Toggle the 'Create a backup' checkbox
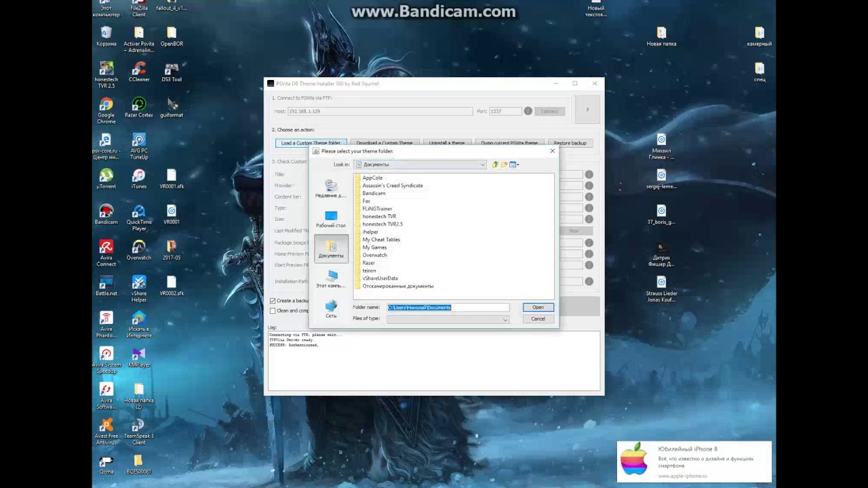This screenshot has width=868, height=488. point(273,301)
